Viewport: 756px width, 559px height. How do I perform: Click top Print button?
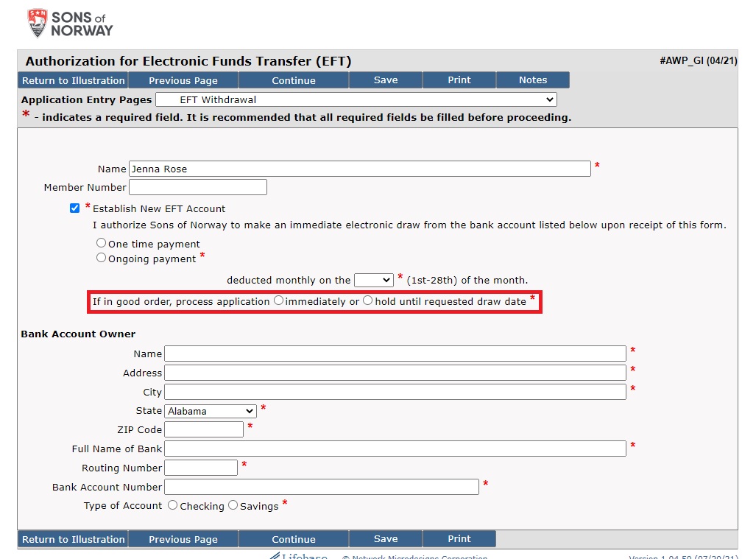click(x=459, y=80)
